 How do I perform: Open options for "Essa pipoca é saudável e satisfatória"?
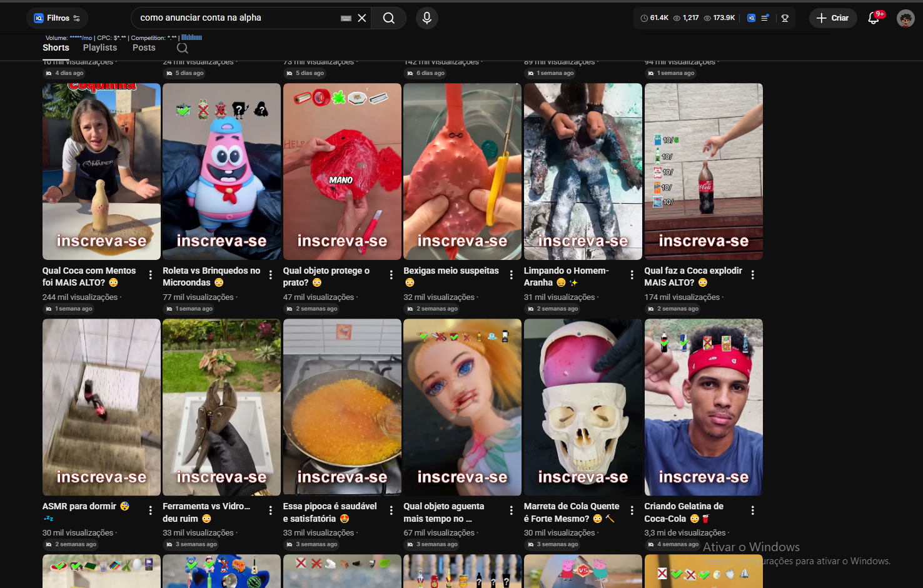tap(391, 511)
